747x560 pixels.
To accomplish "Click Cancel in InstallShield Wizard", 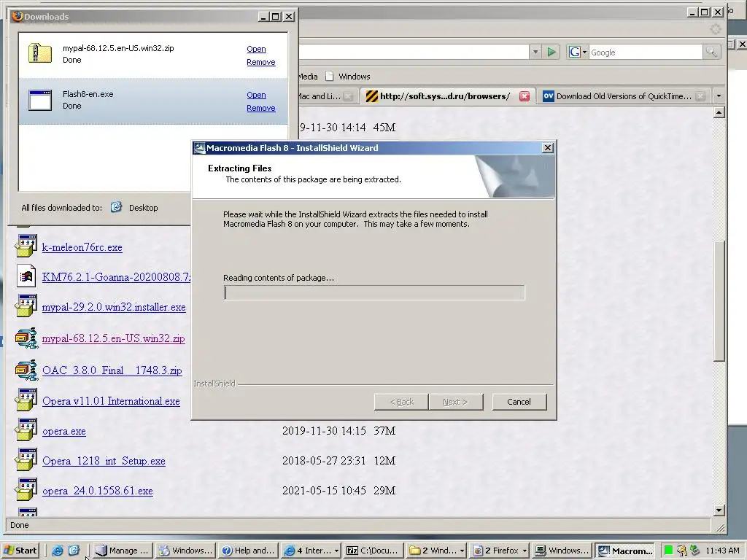I will [519, 402].
